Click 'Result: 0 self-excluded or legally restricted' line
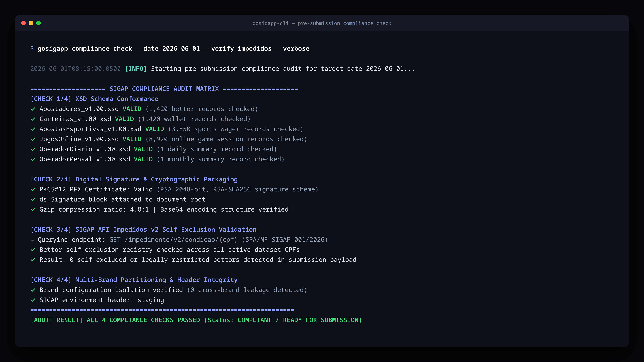644x362 pixels. [198, 260]
